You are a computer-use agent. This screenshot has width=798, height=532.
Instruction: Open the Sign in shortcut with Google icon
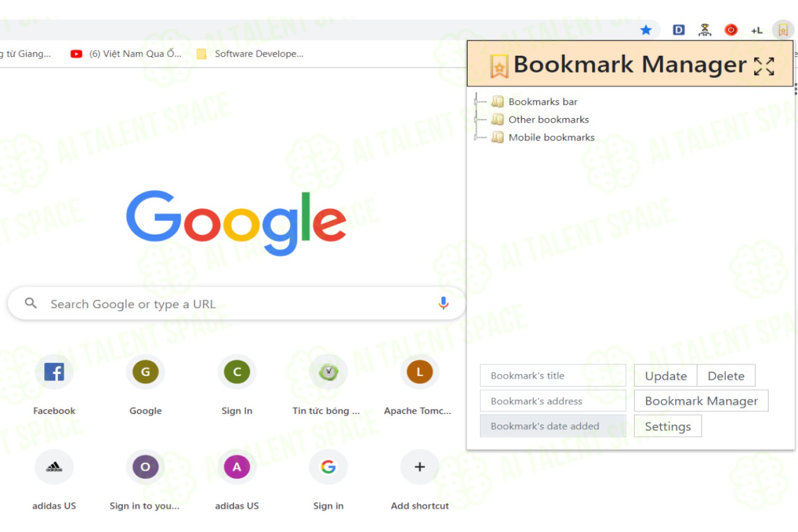(328, 480)
